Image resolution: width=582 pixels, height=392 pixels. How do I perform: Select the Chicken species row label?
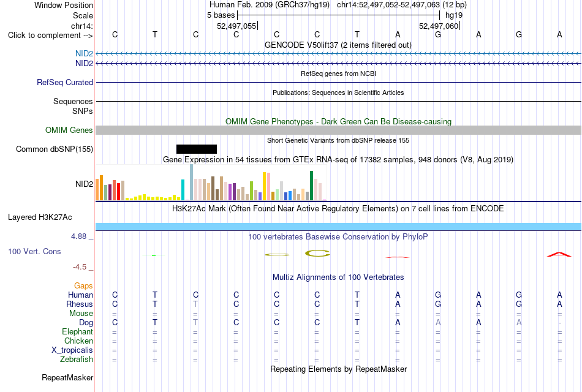tap(78, 341)
